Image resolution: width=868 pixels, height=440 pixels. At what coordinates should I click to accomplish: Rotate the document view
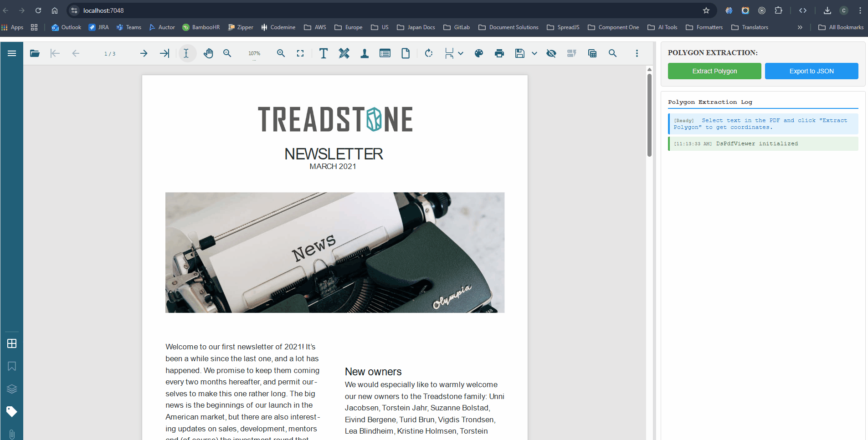[428, 53]
